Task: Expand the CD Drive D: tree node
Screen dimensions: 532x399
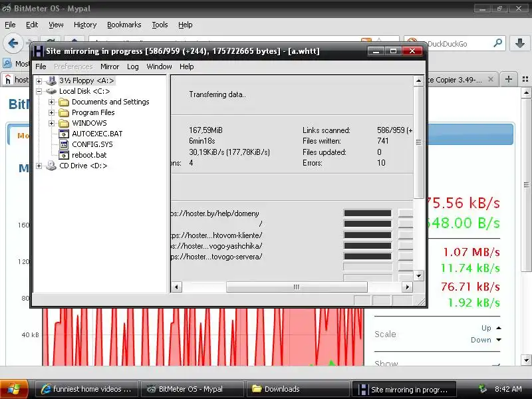Action: click(39, 166)
